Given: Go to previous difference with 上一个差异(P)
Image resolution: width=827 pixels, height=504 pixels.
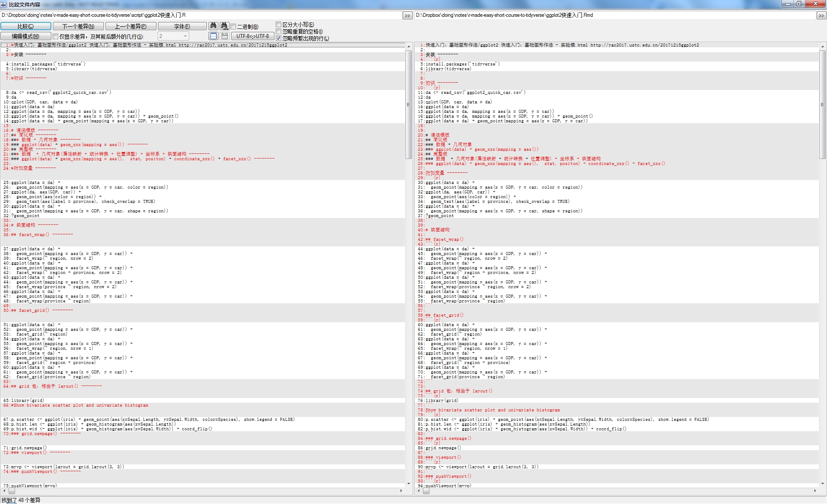Looking at the screenshot, I should (131, 26).
